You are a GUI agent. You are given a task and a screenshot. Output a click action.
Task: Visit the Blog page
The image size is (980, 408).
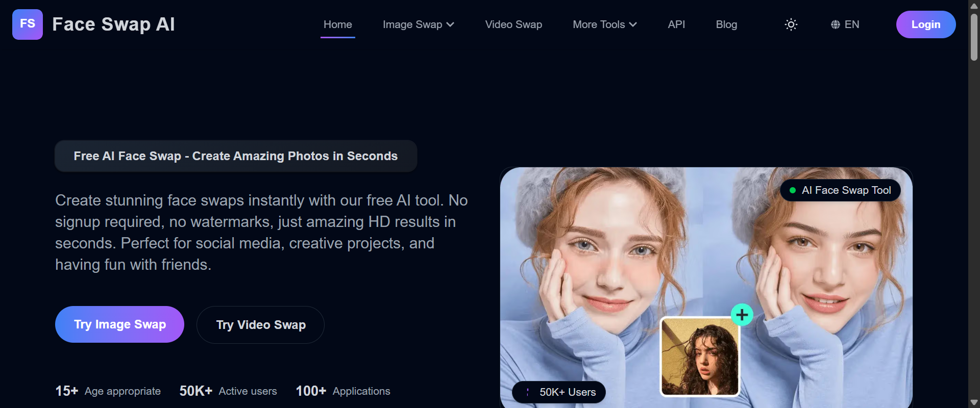726,24
